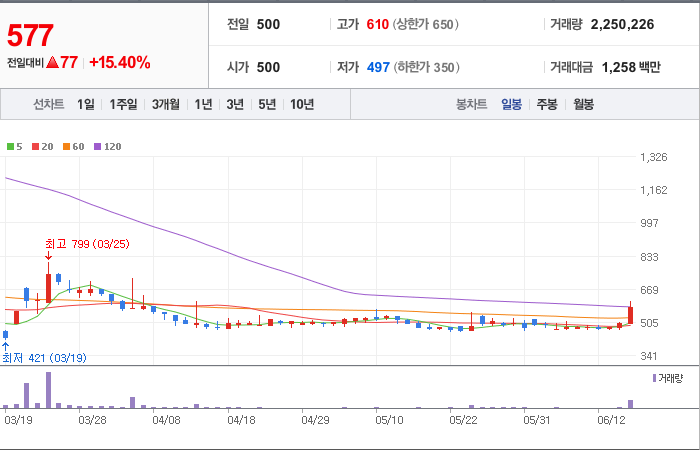Click the 06/12 date axis label
Image resolution: width=700 pixels, height=450 pixels.
point(612,421)
